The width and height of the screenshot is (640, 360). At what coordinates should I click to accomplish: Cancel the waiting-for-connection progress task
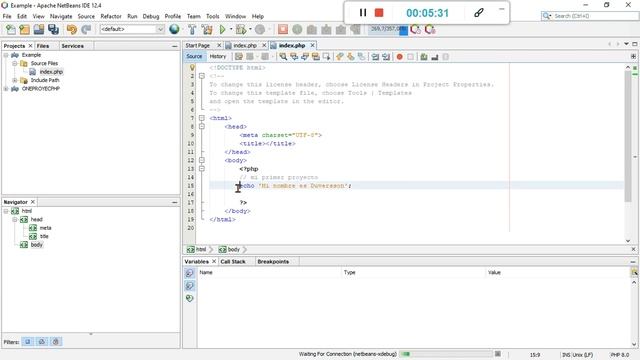point(498,354)
